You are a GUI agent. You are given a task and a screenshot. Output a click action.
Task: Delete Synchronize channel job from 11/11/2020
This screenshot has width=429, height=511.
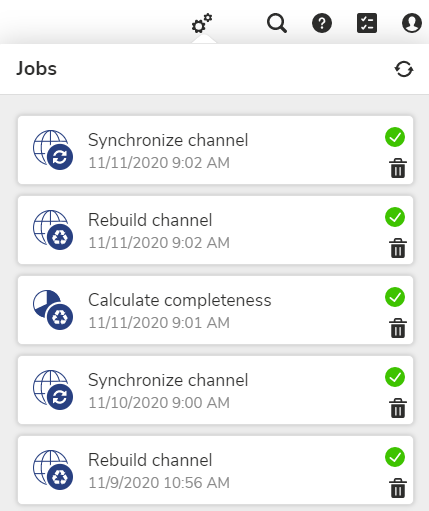pyautogui.click(x=398, y=168)
